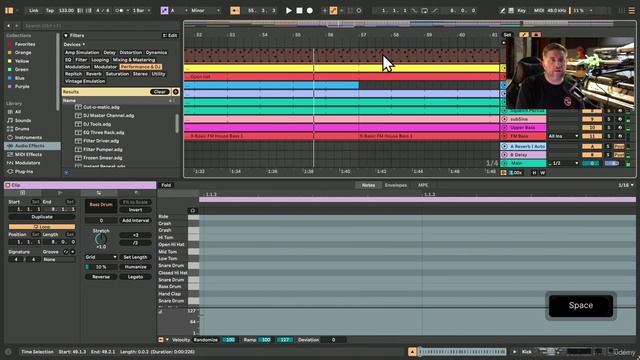Select the DJ Tools.adg preset
The width and height of the screenshot is (640, 360).
[97, 124]
